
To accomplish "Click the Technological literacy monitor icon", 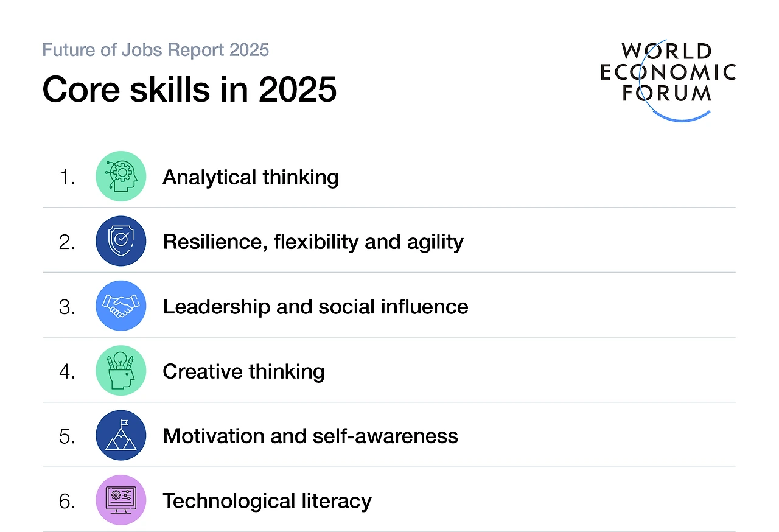I will (x=121, y=500).
